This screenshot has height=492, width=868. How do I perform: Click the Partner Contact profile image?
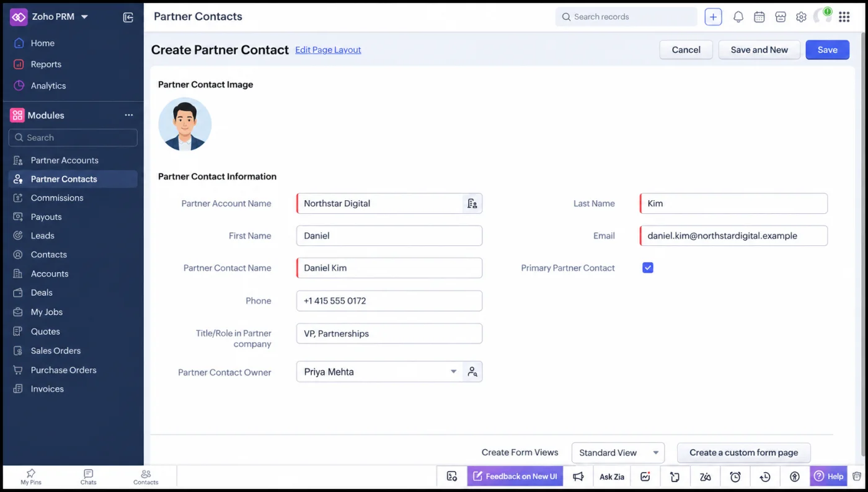(185, 124)
